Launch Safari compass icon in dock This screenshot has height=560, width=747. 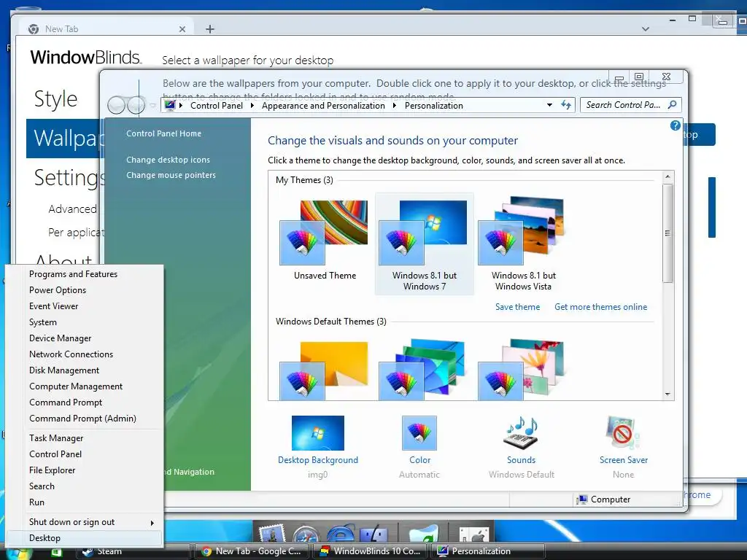pyautogui.click(x=306, y=534)
